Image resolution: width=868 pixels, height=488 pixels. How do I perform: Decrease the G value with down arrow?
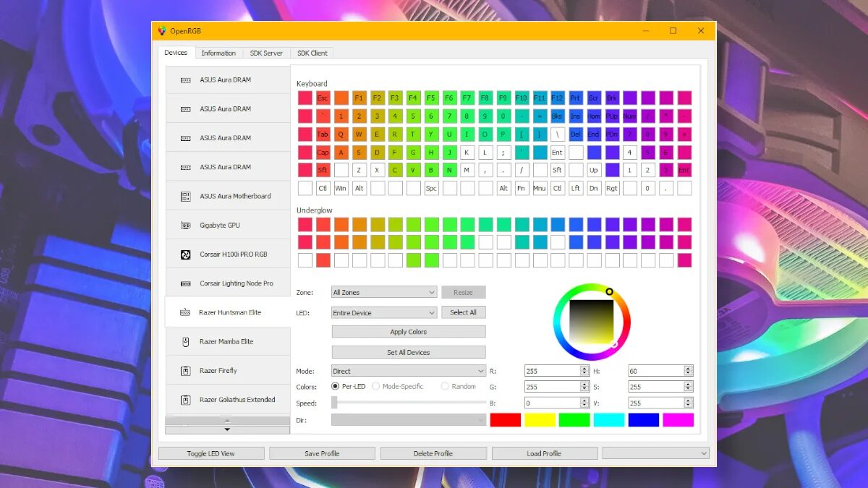coord(584,390)
